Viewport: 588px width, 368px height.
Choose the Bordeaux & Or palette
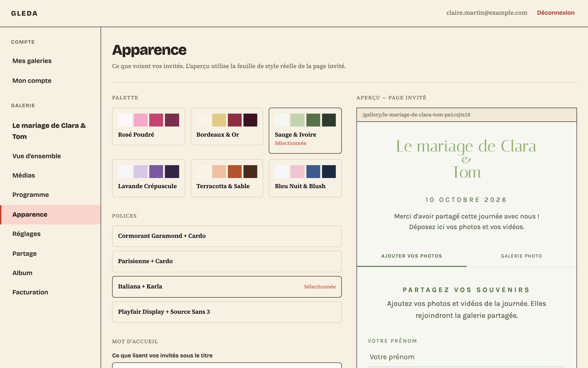(227, 126)
